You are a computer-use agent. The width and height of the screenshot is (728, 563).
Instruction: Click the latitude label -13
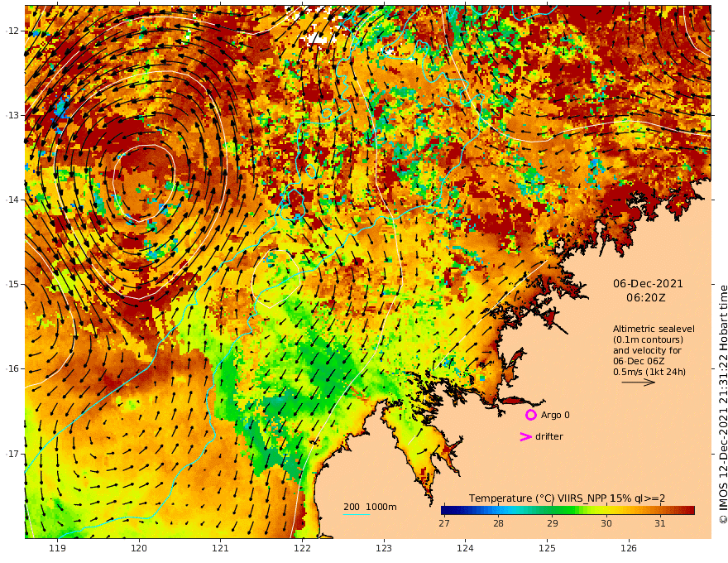pyautogui.click(x=13, y=115)
